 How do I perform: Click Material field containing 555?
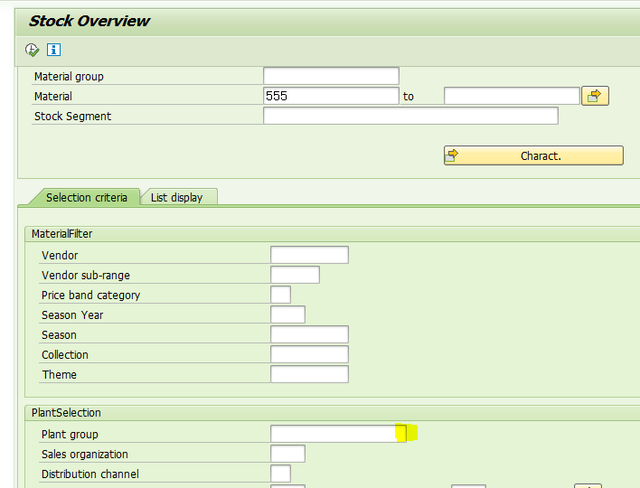coord(331,96)
